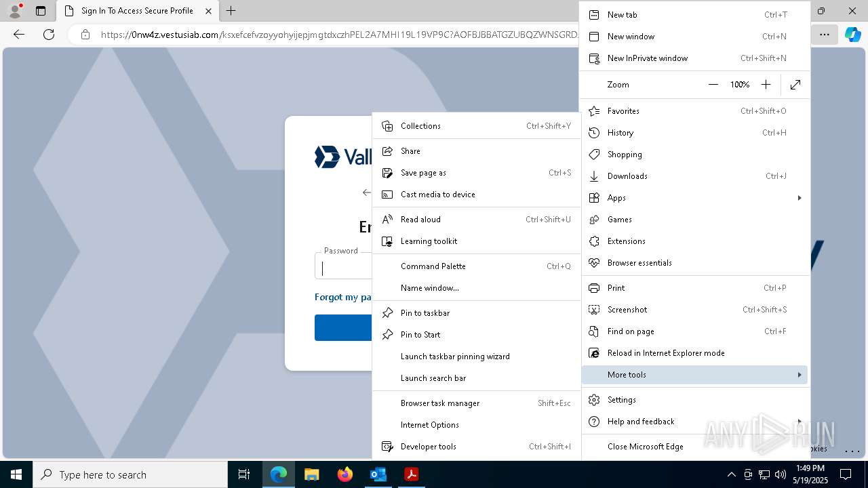
Task: Show hidden system tray icons
Action: pos(732,474)
